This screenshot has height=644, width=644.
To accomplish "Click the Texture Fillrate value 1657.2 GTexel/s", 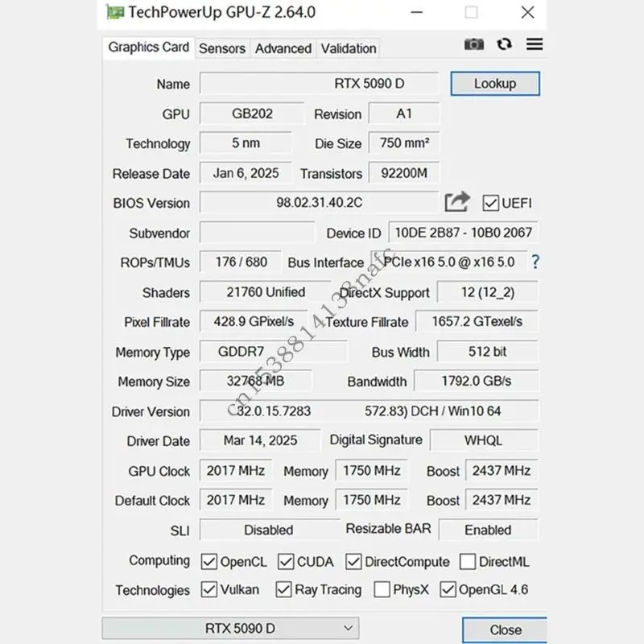I will click(x=477, y=321).
